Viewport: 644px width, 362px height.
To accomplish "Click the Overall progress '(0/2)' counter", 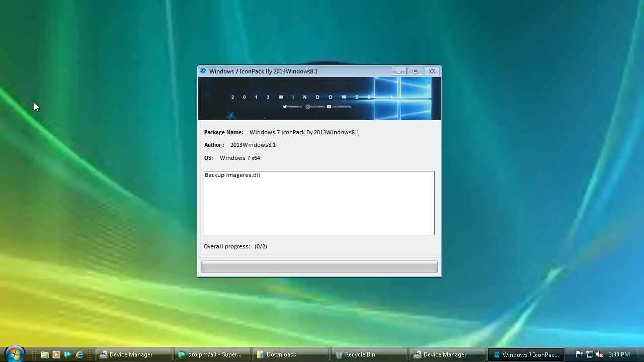I will pos(261,246).
